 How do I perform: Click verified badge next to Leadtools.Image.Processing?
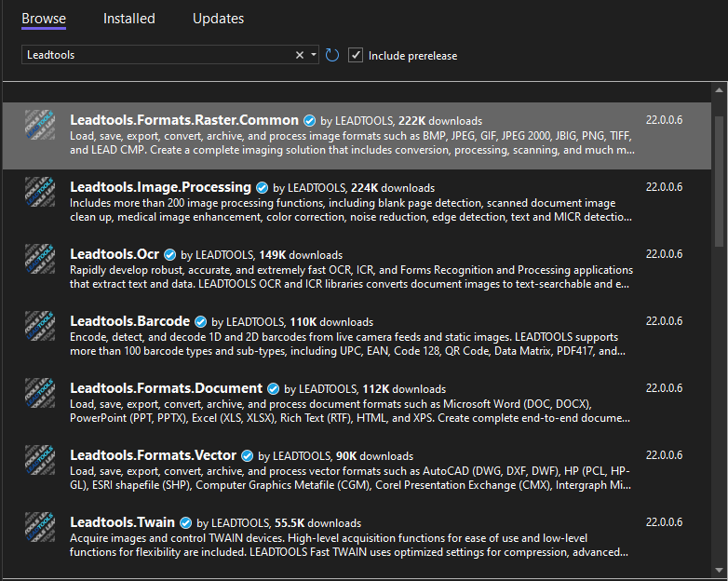(x=262, y=188)
